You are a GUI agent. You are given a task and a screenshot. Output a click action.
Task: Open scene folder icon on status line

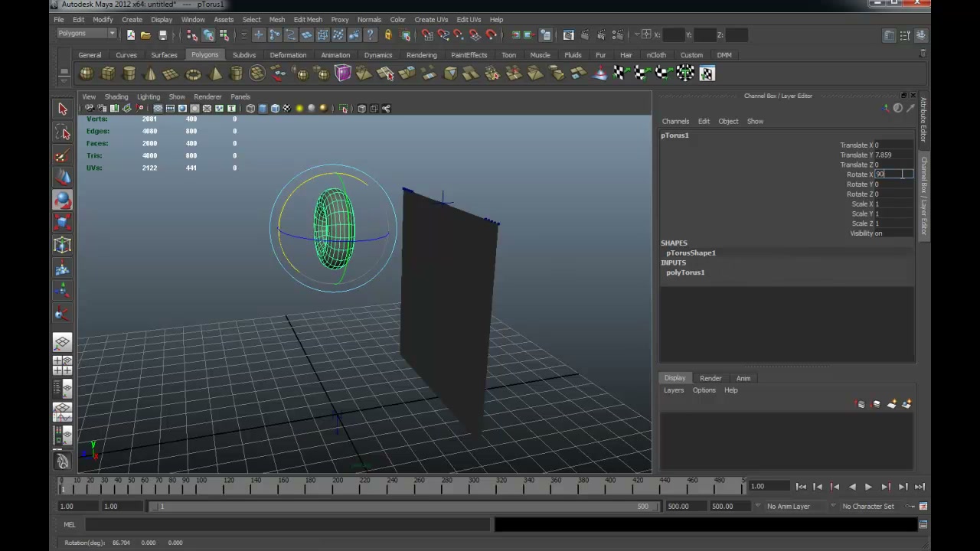(145, 34)
